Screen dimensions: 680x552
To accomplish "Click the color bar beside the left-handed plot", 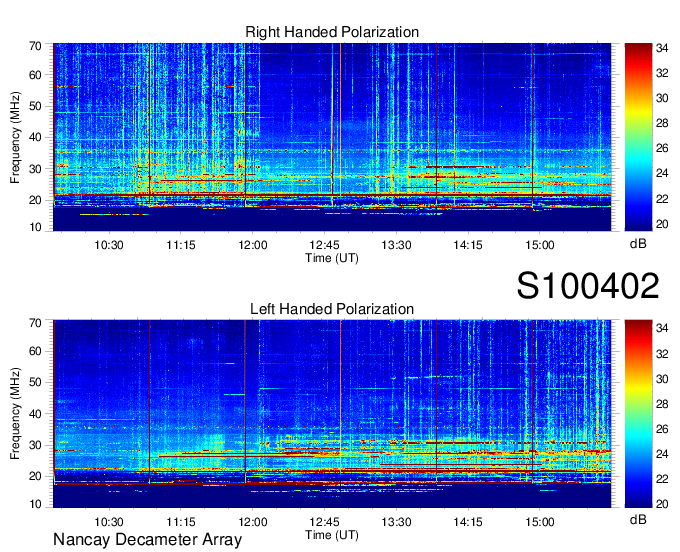I will coord(638,414).
